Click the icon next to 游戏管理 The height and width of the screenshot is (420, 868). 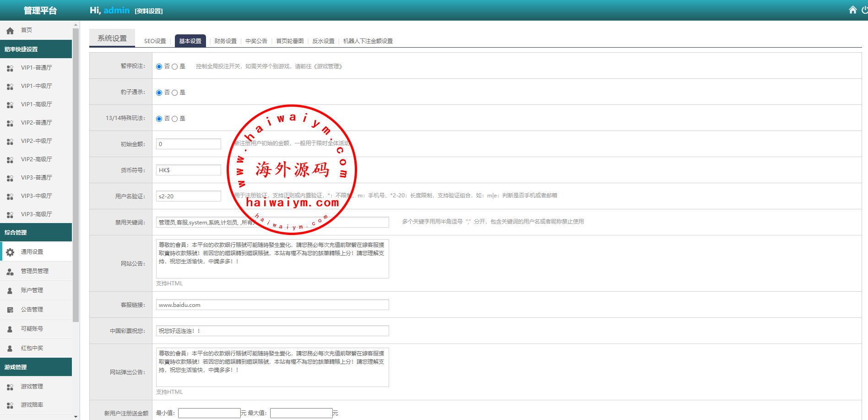click(x=10, y=387)
